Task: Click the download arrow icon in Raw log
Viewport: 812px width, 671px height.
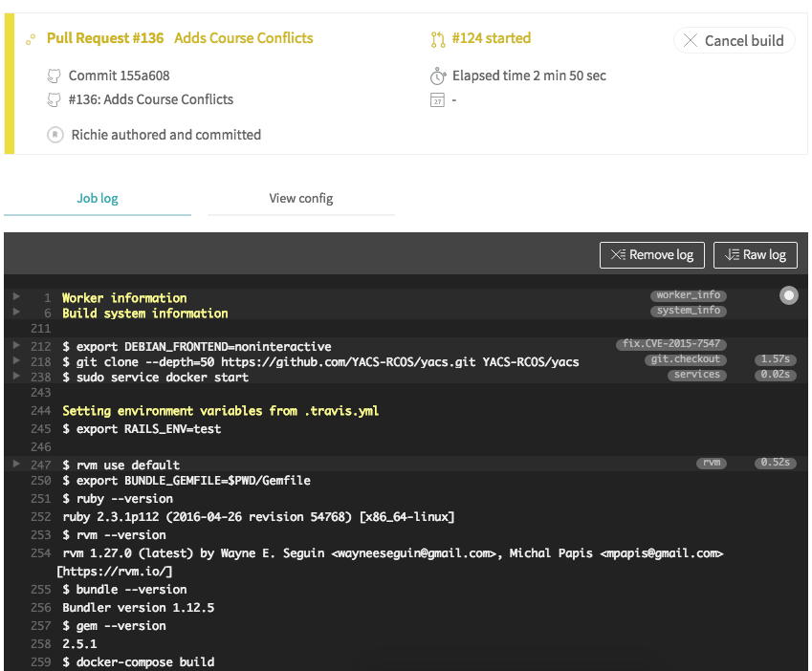Action: [x=732, y=254]
